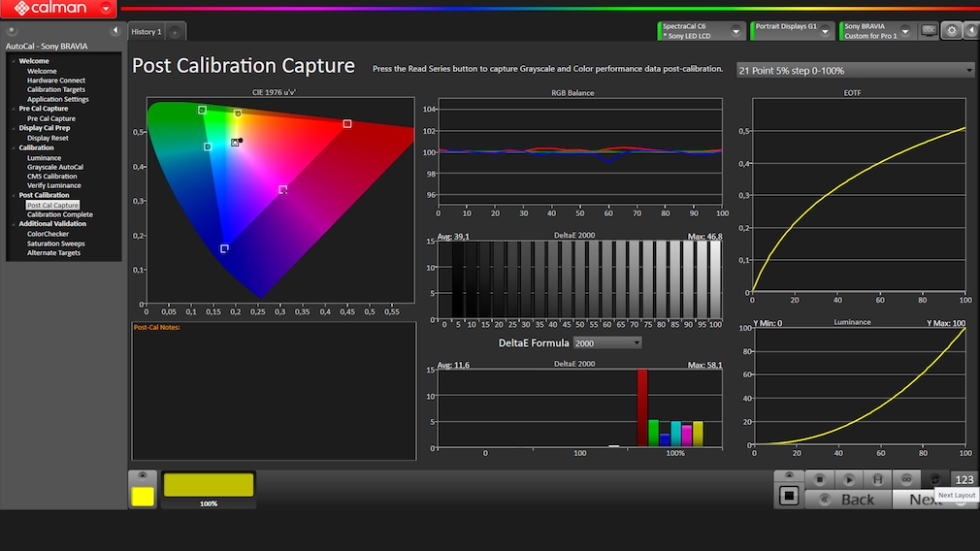
Task: Open the 21 Point 5% step dropdown
Action: [x=855, y=70]
